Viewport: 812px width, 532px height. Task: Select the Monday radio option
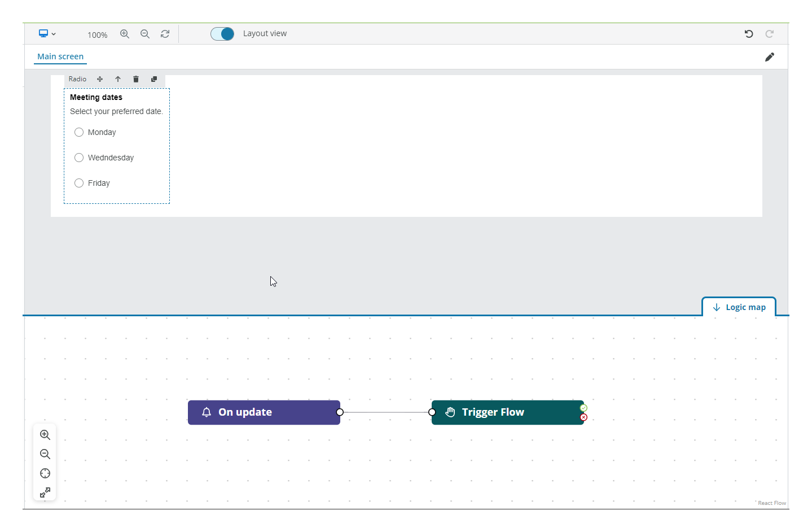(79, 132)
